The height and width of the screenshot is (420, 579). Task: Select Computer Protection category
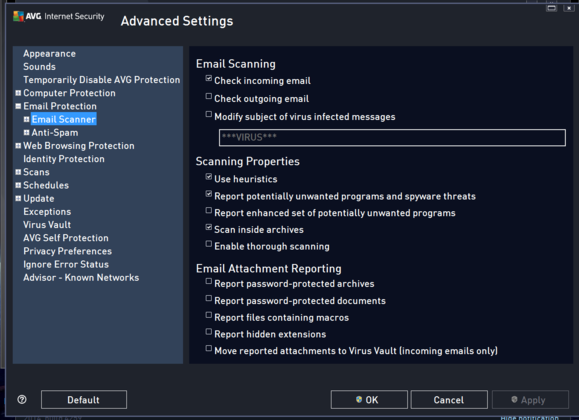[69, 93]
